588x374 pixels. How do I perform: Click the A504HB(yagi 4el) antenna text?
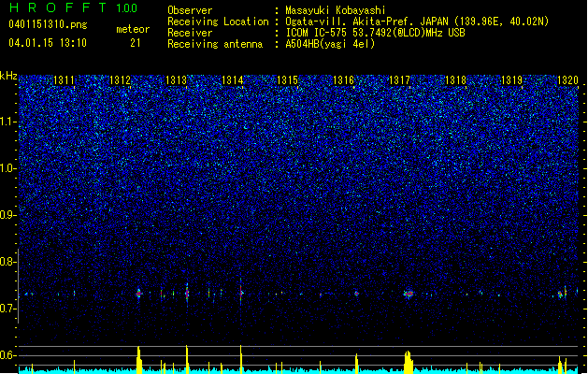tap(330, 44)
